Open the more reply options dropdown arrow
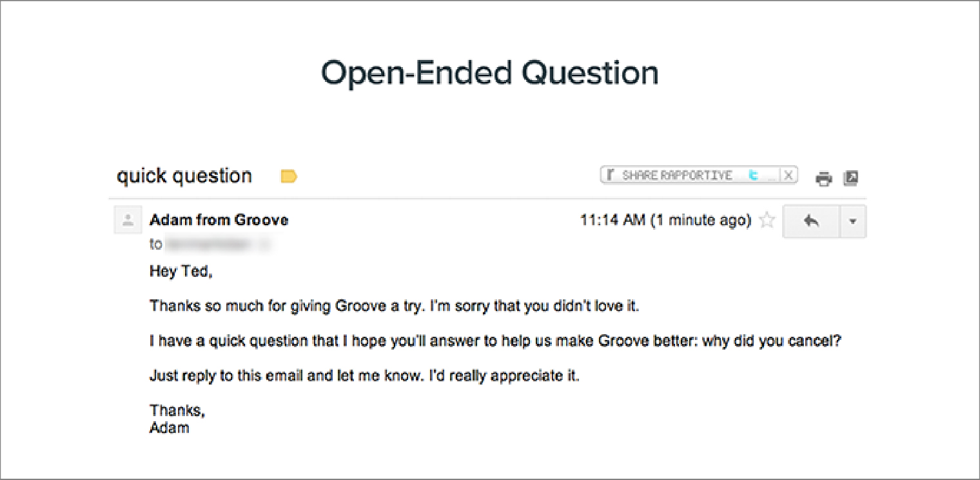 (852, 220)
